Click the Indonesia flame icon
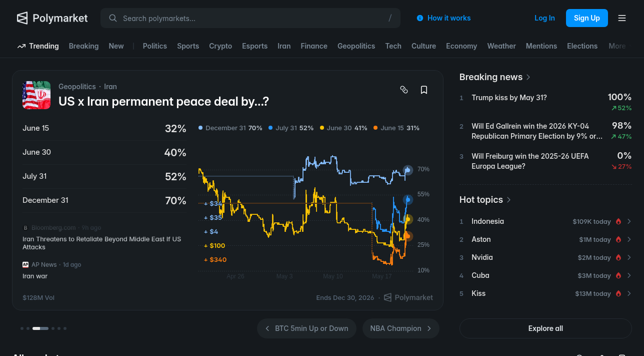Viewport: 644px width, 356px height. click(x=618, y=221)
